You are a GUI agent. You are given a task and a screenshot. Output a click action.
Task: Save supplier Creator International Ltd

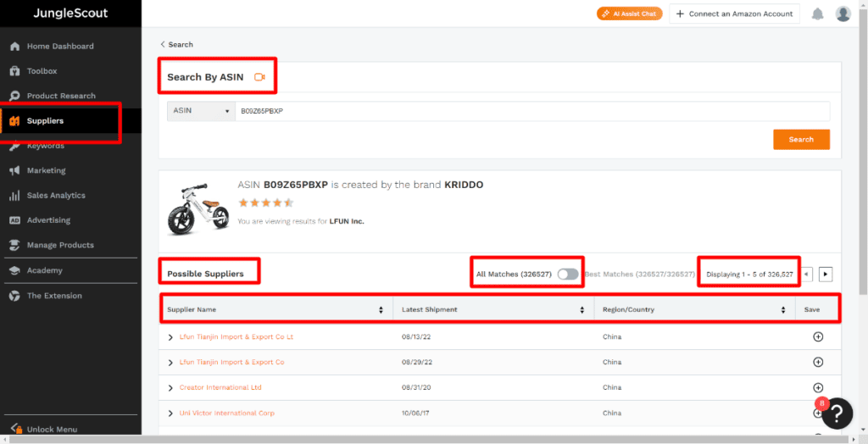pos(818,387)
